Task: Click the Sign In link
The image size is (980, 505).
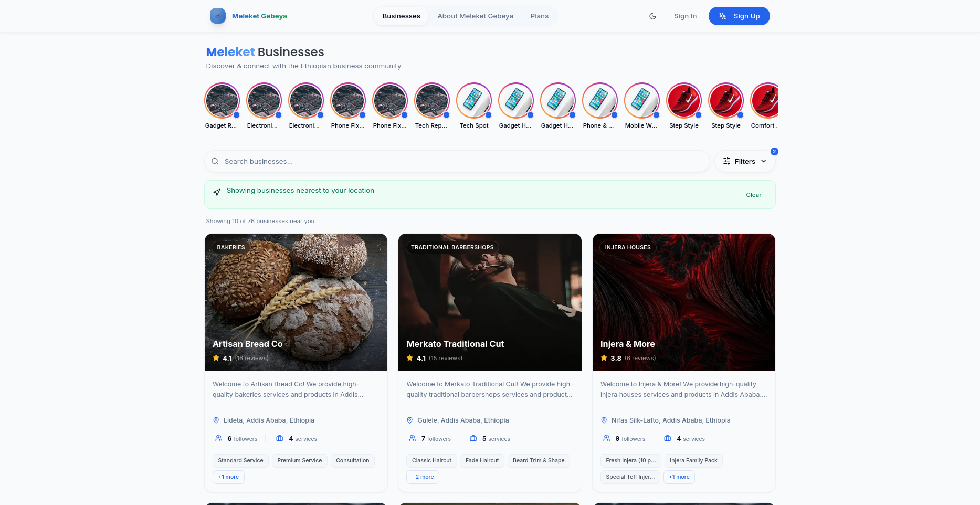Action: tap(685, 16)
